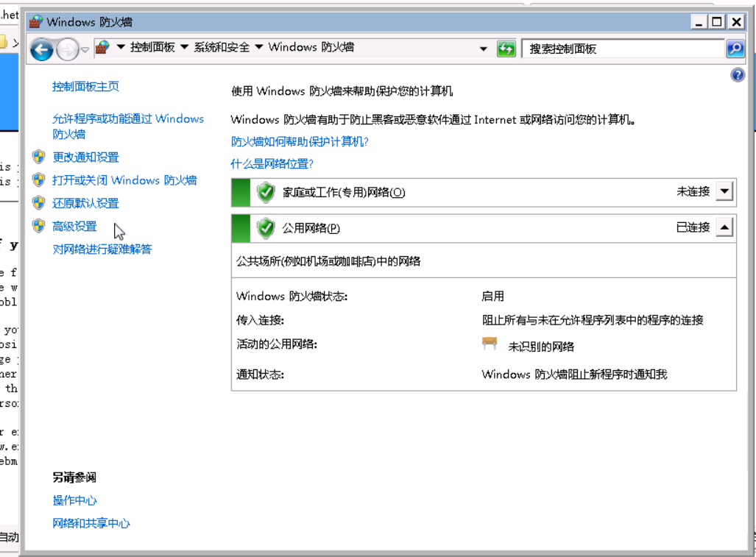Viewport: 756px width, 557px height.
Task: Click the Forward navigation arrow
Action: pyautogui.click(x=68, y=49)
